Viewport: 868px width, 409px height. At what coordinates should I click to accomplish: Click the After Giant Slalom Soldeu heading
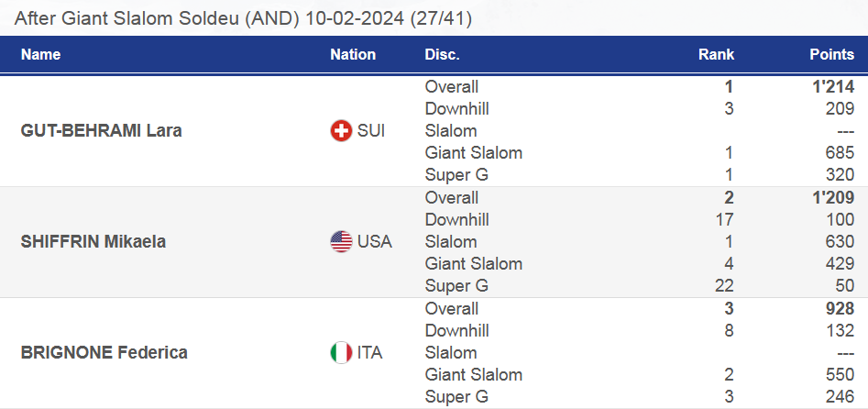click(244, 17)
